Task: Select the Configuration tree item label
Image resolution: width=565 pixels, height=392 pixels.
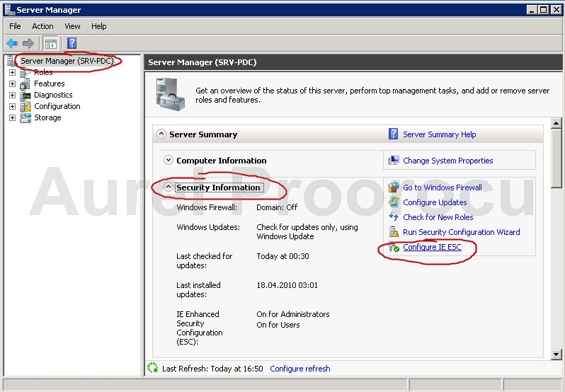Action: tap(57, 106)
